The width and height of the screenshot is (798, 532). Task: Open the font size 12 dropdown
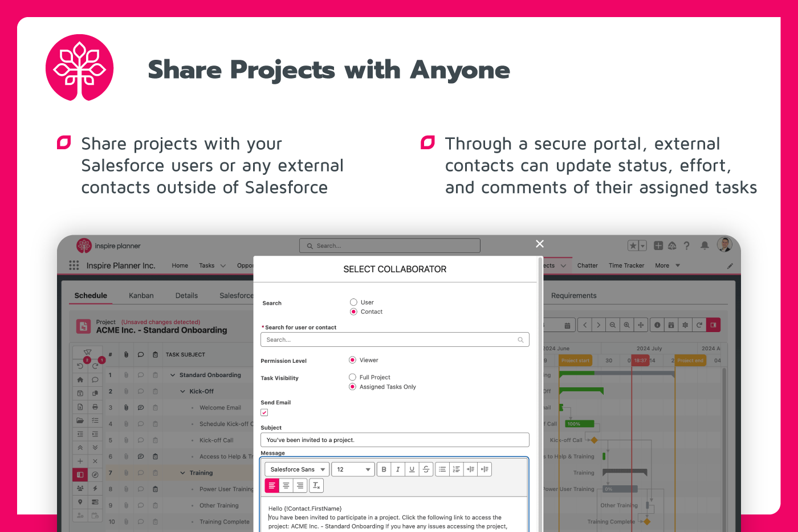(x=353, y=469)
